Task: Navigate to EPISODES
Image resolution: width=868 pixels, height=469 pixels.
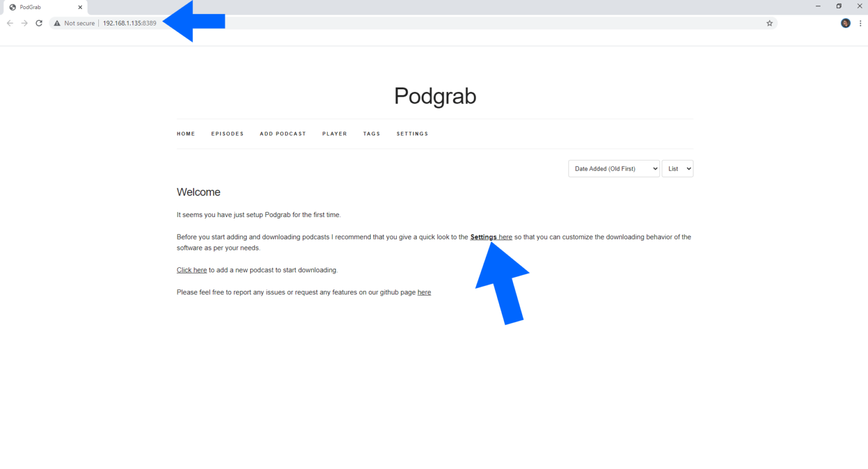Action: coord(227,133)
